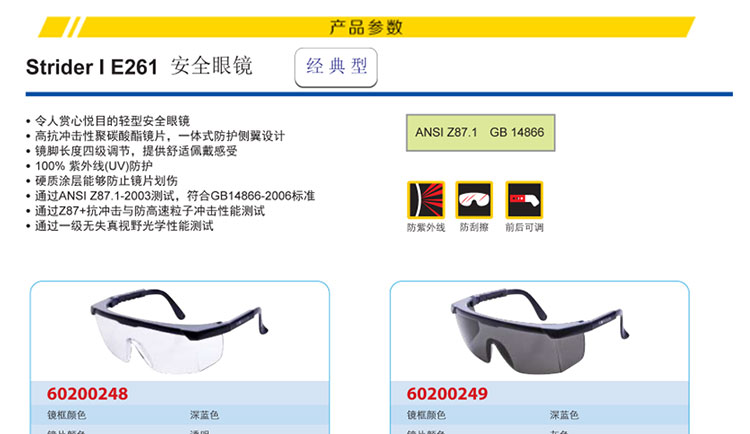Click the UV protection (防紫外线) icon

[426, 200]
